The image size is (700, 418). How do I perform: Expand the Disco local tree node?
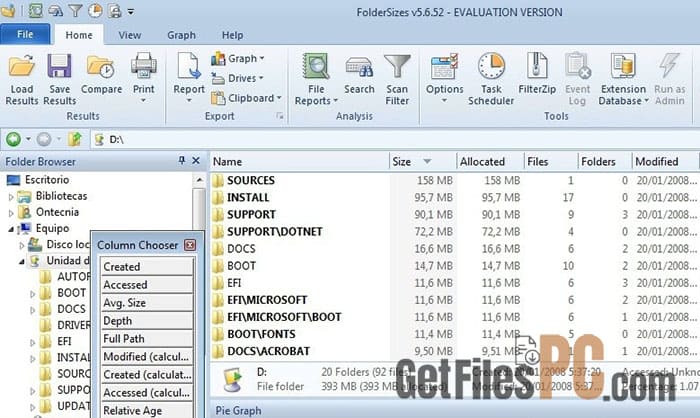pos(22,245)
